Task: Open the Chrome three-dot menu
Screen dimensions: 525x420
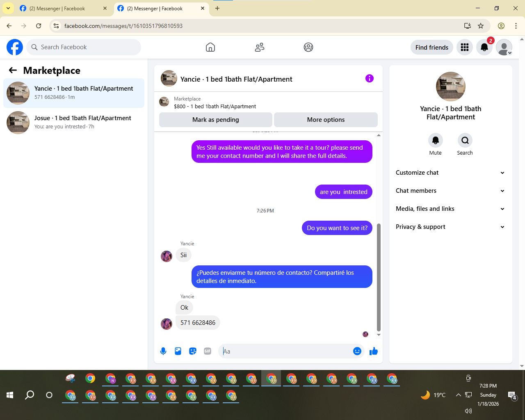Action: [x=516, y=26]
